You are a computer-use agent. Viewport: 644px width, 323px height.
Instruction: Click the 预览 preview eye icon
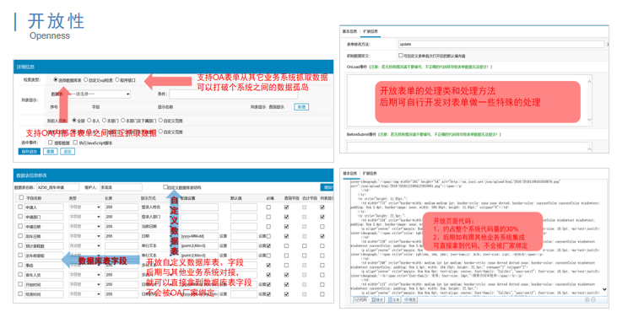click(x=410, y=300)
